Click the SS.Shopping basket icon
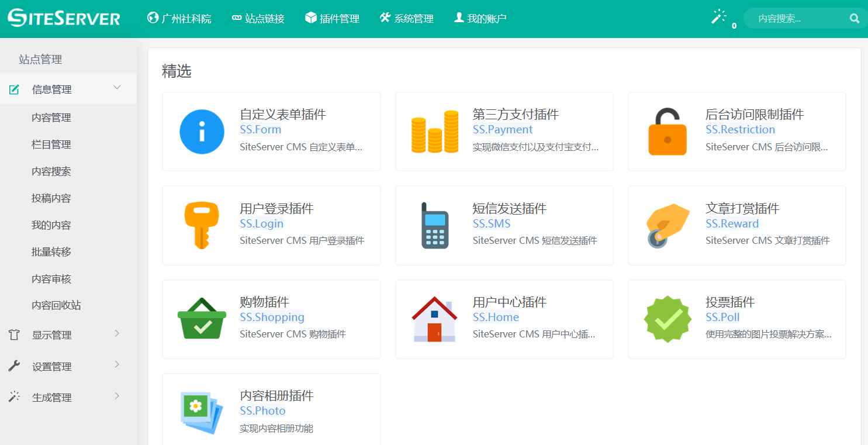Viewport: 868px width, 445px height. [202, 319]
